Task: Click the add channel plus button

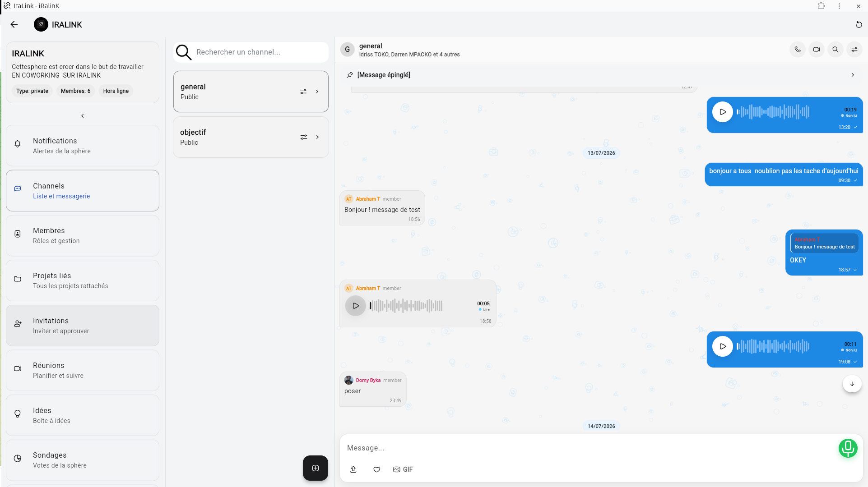Action: tap(316, 468)
